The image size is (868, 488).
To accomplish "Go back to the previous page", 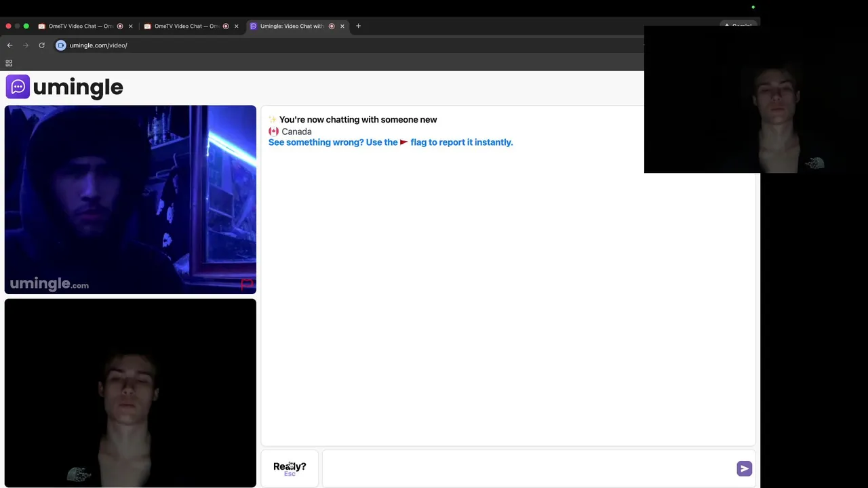I will tap(9, 45).
